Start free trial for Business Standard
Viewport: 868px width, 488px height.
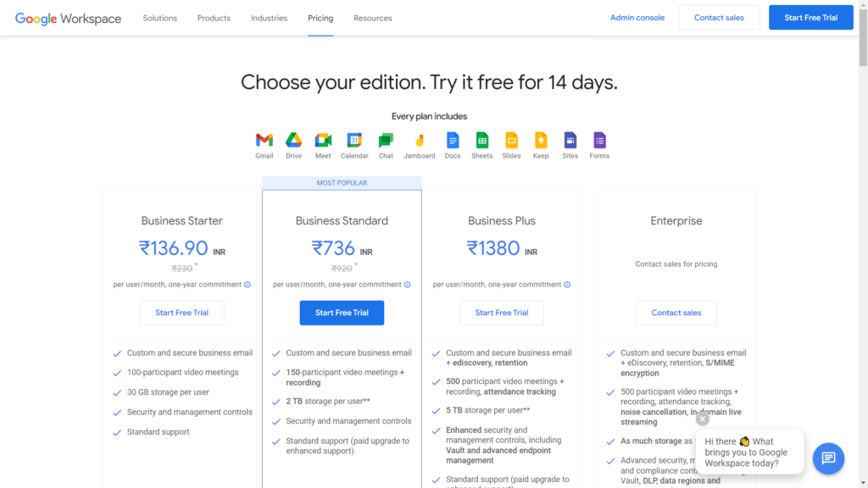point(342,313)
